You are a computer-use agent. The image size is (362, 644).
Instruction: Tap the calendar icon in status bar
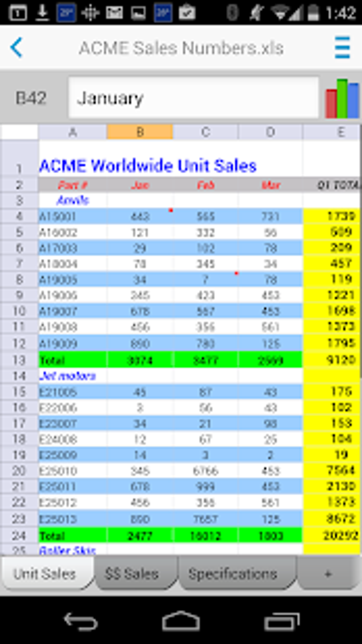[x=17, y=13]
